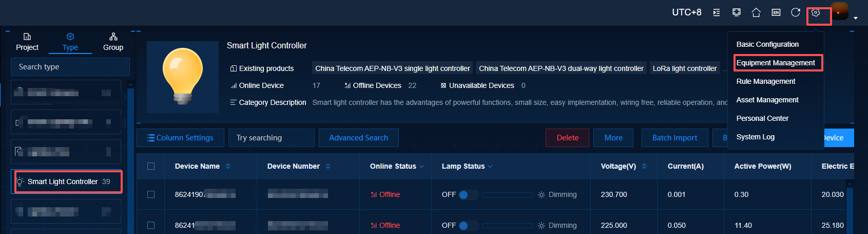The image size is (868, 234).
Task: Click the user avatar picture
Action: pos(840,12)
